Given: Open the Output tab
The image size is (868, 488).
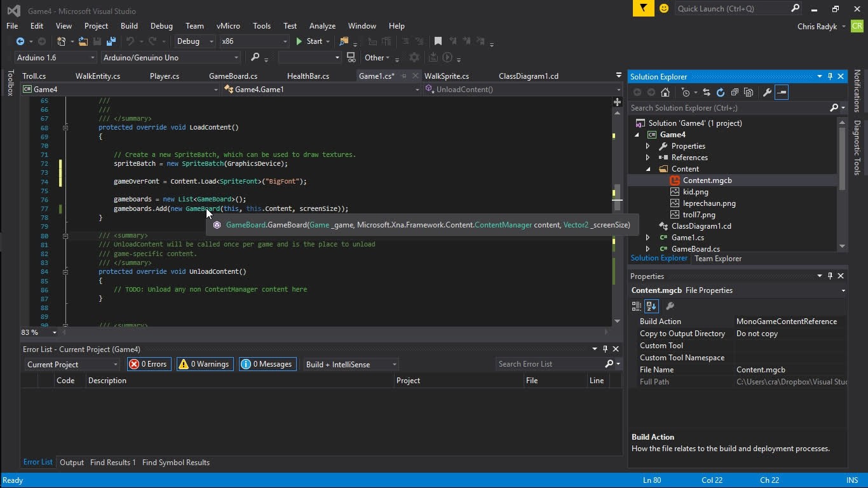Looking at the screenshot, I should tap(72, 463).
